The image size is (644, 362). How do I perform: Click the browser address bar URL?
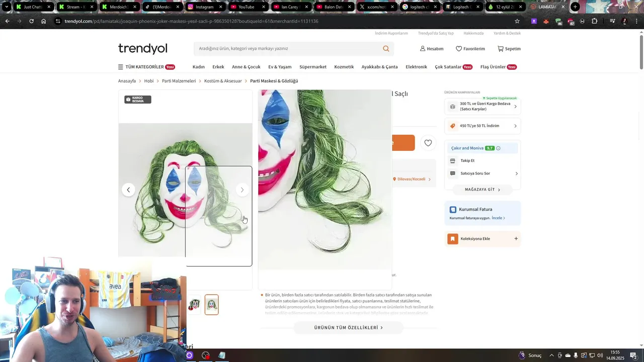coord(191,21)
